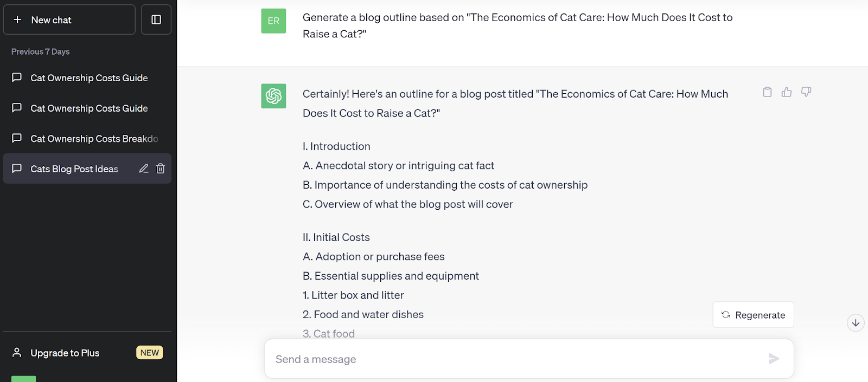Focus the Send a message input field
The width and height of the screenshot is (868, 382).
pos(515,359)
